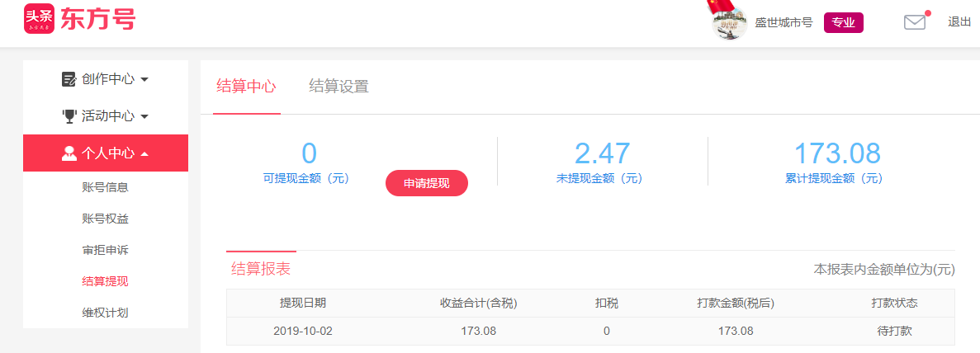The image size is (980, 353).
Task: Click the 东方号 brand title
Action: [97, 19]
